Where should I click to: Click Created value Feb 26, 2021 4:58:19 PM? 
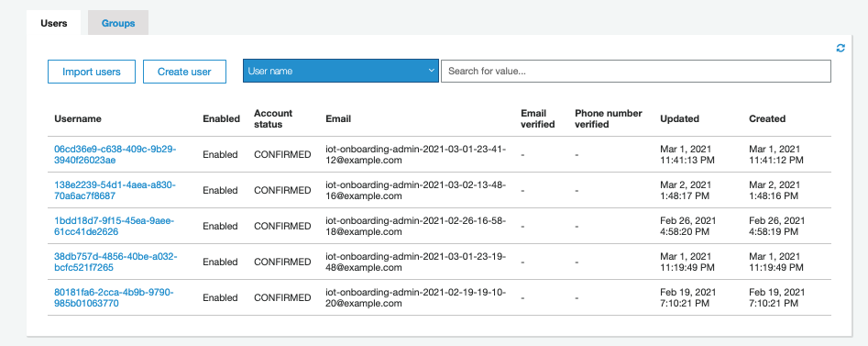point(777,226)
